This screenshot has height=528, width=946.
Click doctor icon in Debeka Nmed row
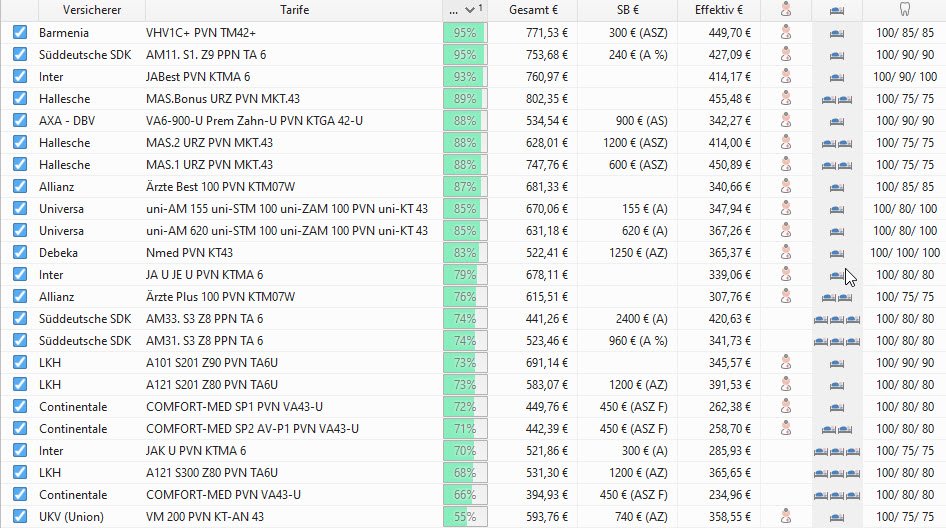point(786,252)
